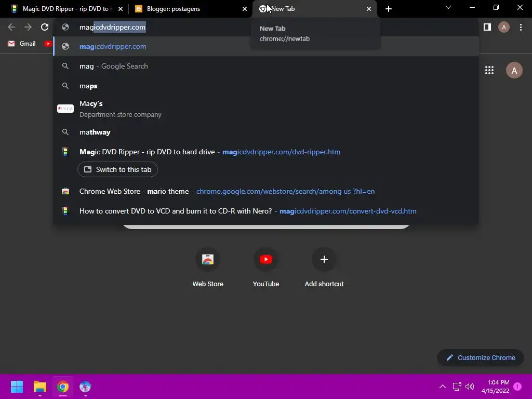This screenshot has width=532, height=399.
Task: Click the Macy's logo thumbnail
Action: tap(65, 109)
